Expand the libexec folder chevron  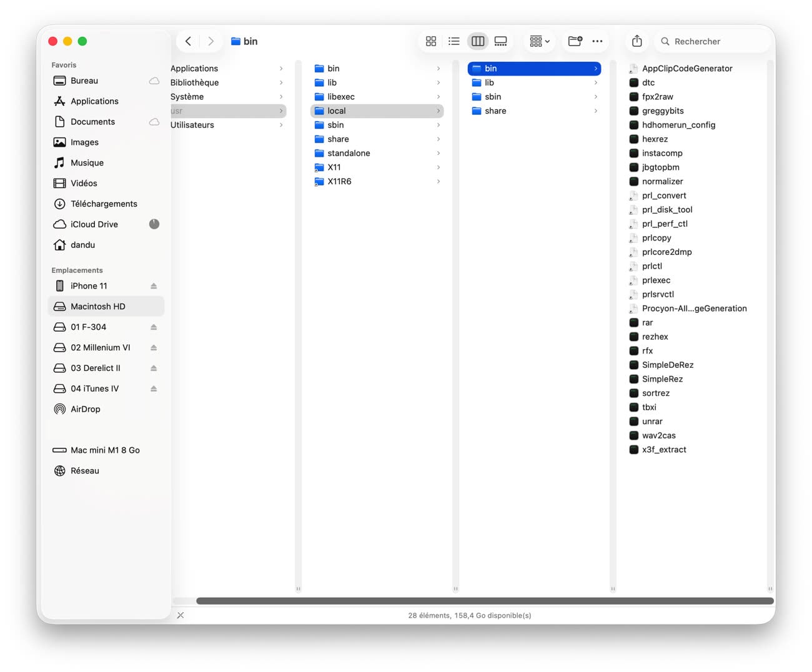point(438,97)
